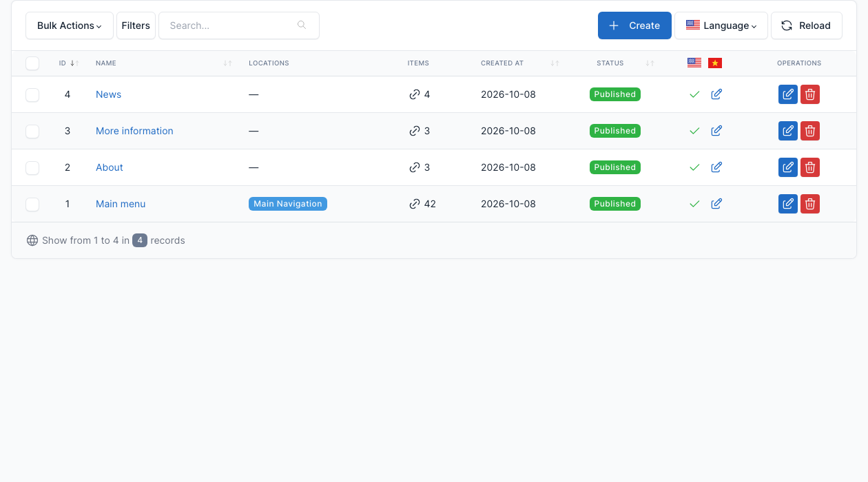
Task: Tick the select-all checkbox in header
Action: [x=32, y=63]
